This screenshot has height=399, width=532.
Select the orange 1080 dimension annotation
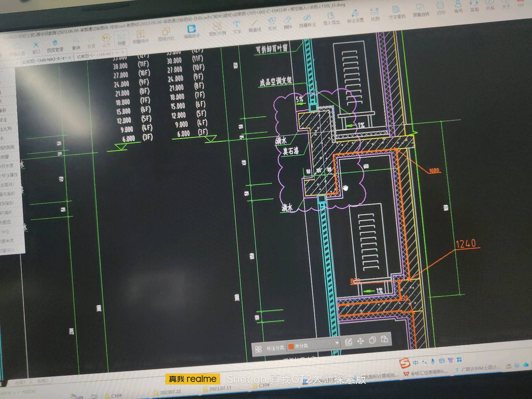pyautogui.click(x=434, y=170)
